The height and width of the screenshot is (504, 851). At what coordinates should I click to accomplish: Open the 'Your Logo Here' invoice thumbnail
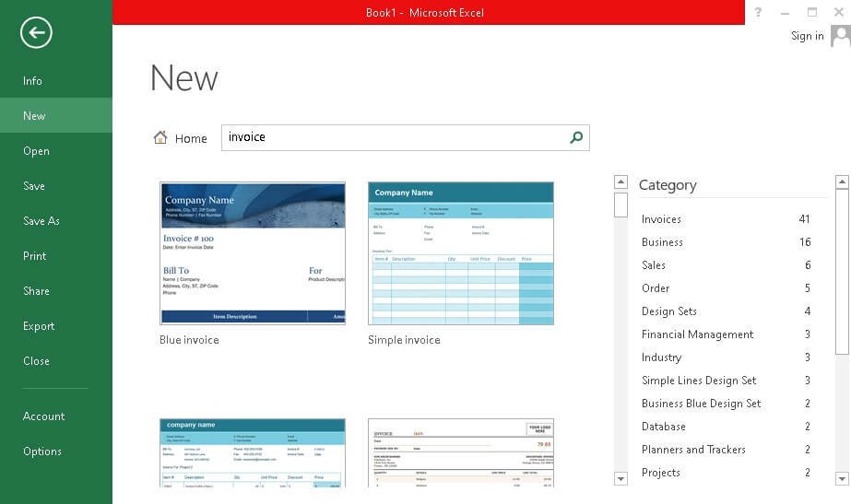coord(461,452)
